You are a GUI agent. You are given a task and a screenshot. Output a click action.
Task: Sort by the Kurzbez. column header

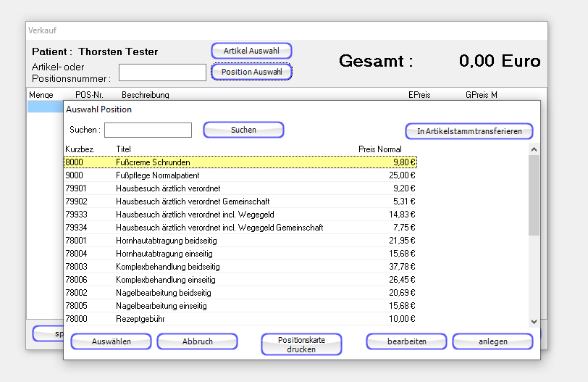80,149
